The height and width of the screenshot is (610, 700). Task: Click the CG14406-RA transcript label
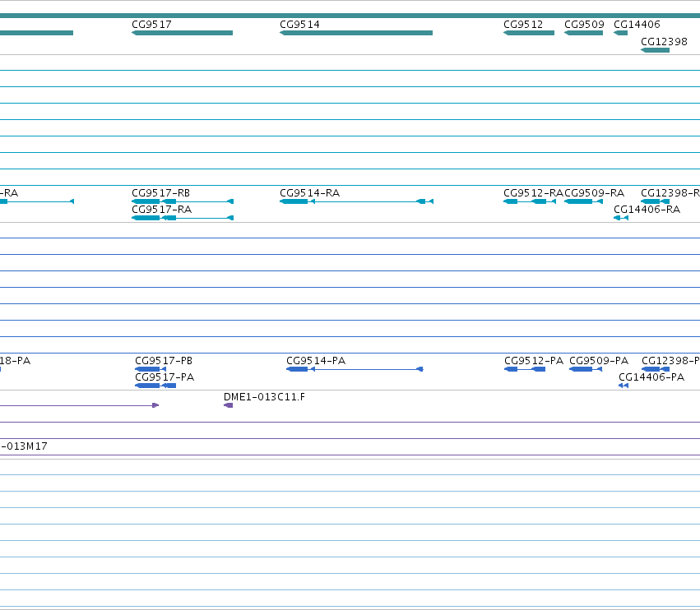(x=647, y=210)
